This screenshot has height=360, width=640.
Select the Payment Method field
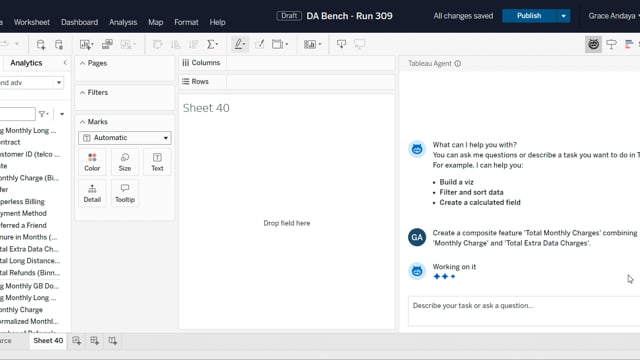[x=23, y=213]
